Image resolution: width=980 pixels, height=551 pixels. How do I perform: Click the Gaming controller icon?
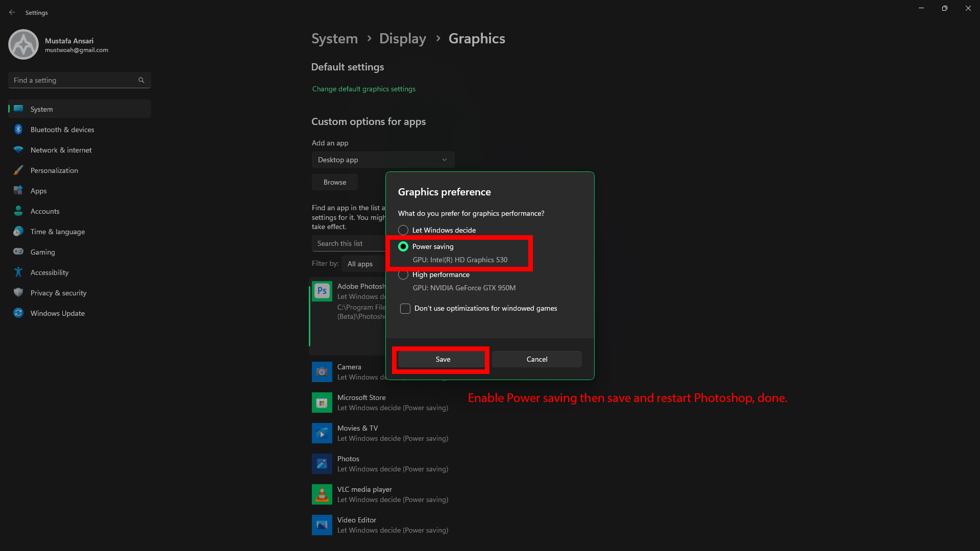pos(18,252)
